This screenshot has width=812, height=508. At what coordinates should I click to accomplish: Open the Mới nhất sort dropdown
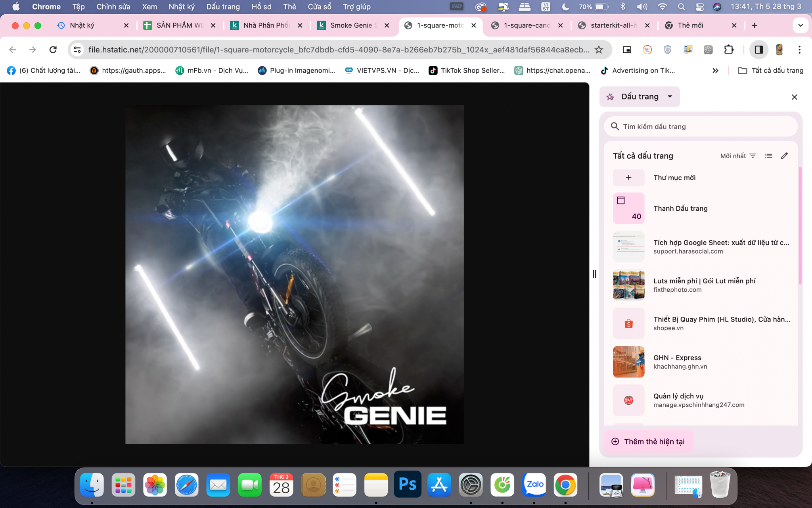738,156
